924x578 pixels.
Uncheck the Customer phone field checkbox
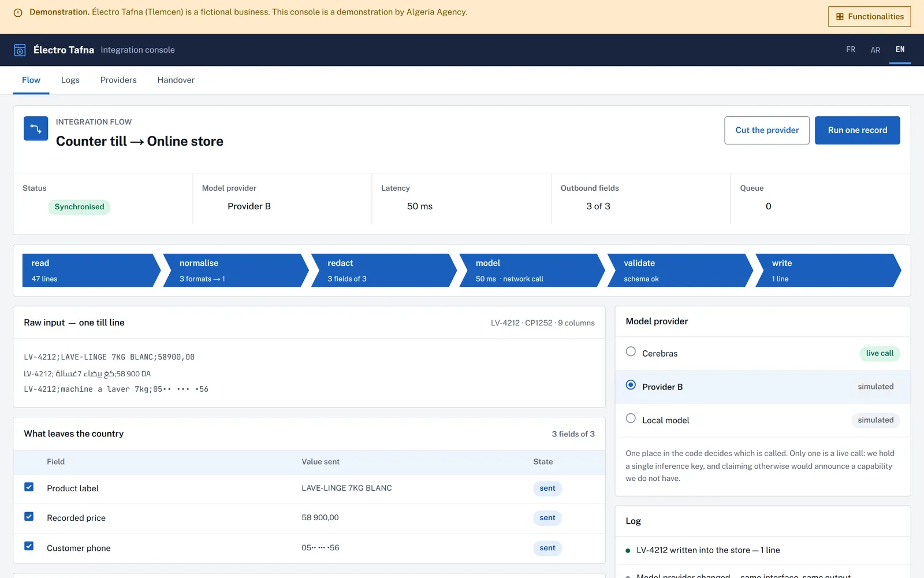click(29, 547)
